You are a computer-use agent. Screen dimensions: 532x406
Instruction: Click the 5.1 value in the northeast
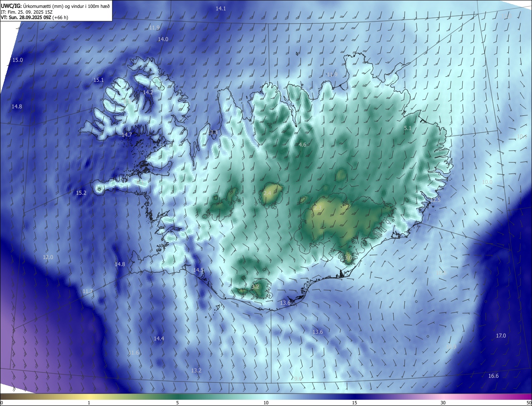[408, 128]
